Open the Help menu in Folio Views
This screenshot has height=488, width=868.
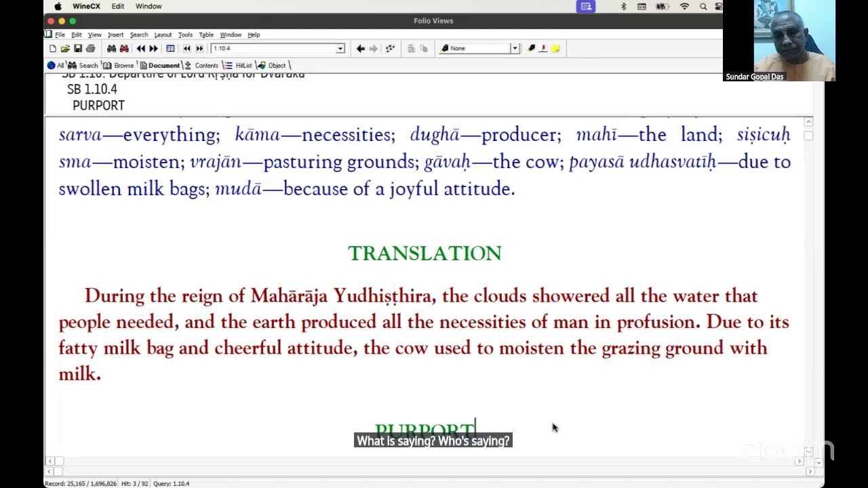[x=254, y=35]
